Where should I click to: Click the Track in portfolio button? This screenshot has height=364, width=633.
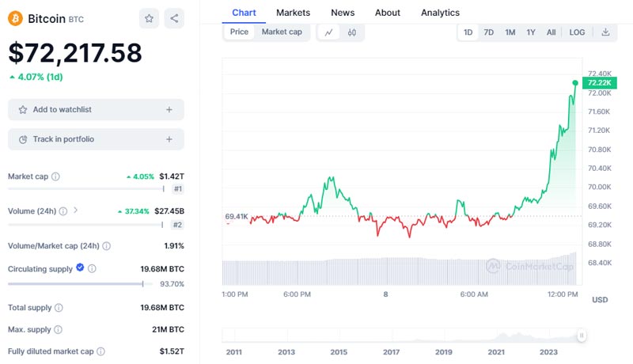(x=96, y=139)
